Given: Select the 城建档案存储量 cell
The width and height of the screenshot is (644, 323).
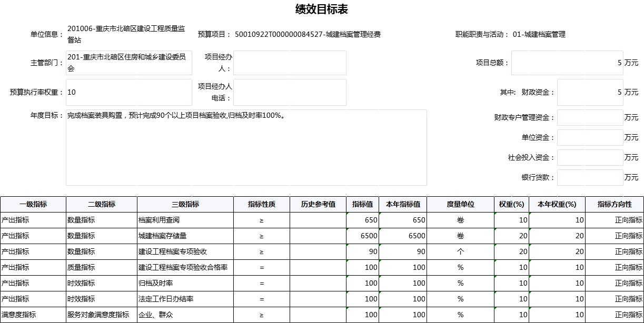Looking at the screenshot, I should (185, 236).
